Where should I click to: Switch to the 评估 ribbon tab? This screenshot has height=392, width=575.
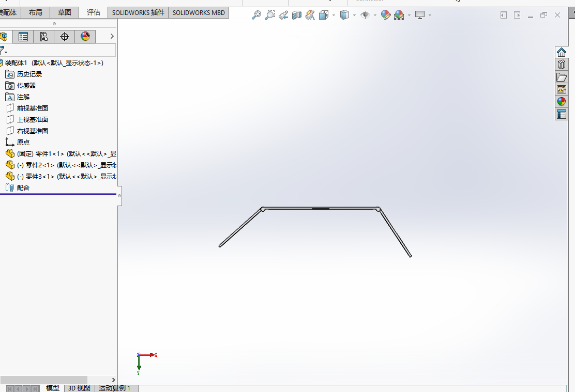(x=93, y=12)
